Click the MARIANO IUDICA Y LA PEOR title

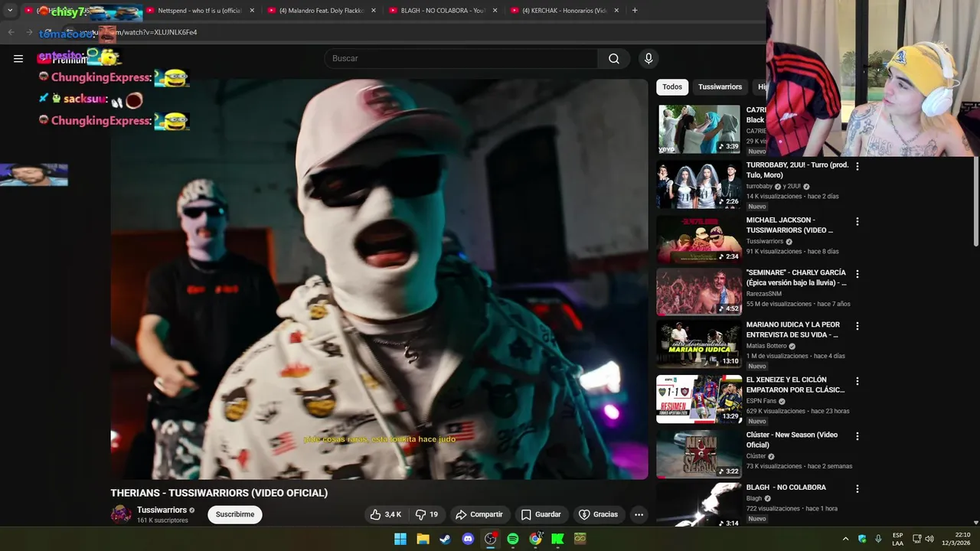[x=792, y=330]
